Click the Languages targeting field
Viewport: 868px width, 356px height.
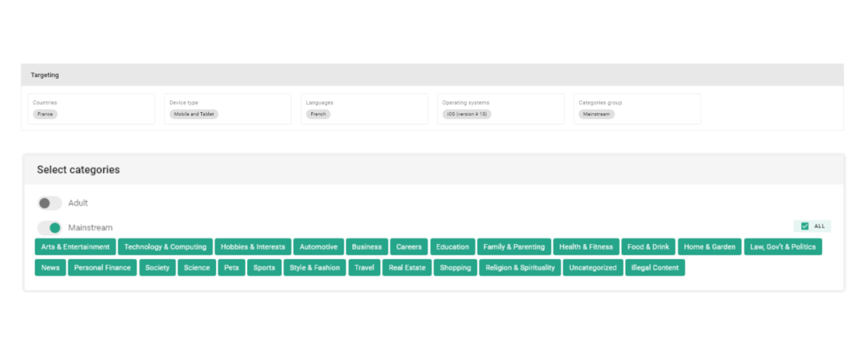click(x=364, y=109)
